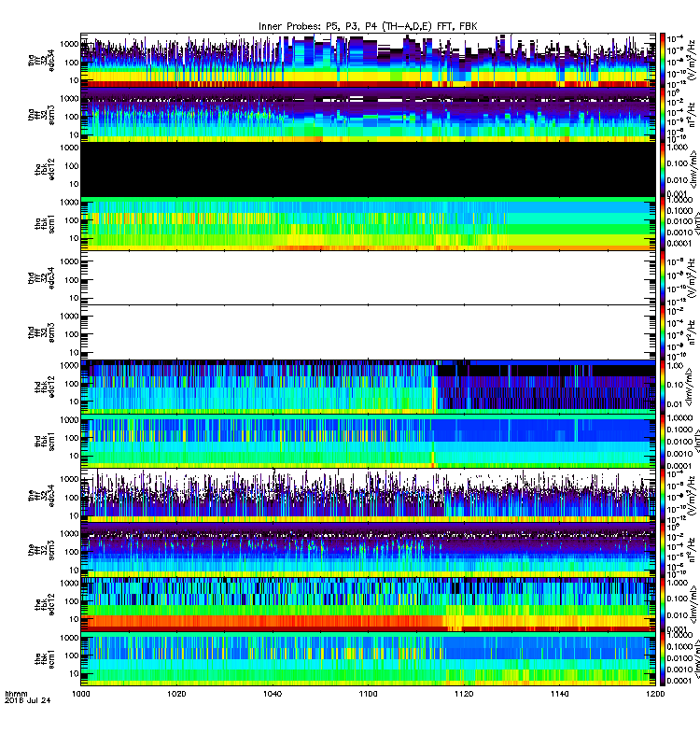
Task: Click the 'thd fbk scm1' panel label
Action: (x=45, y=442)
